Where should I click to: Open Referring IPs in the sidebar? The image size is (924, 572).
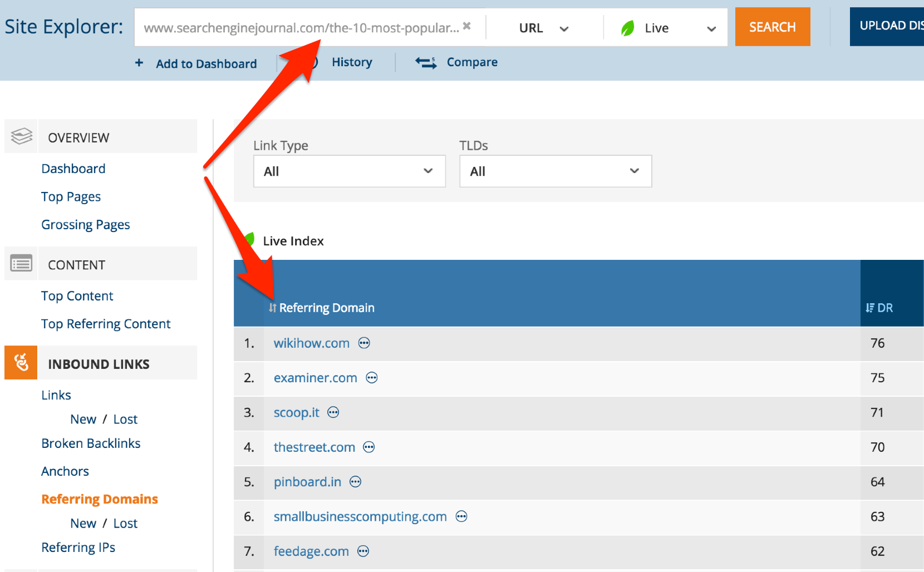[x=78, y=548]
